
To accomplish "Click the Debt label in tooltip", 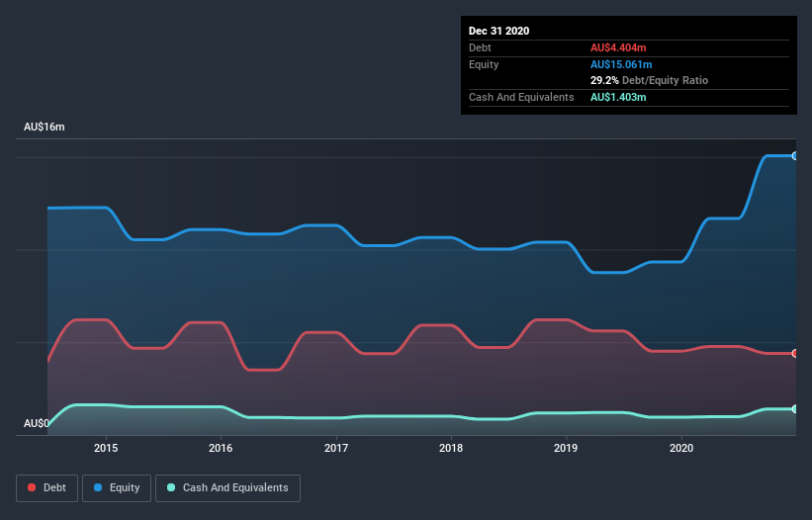I will click(x=480, y=47).
